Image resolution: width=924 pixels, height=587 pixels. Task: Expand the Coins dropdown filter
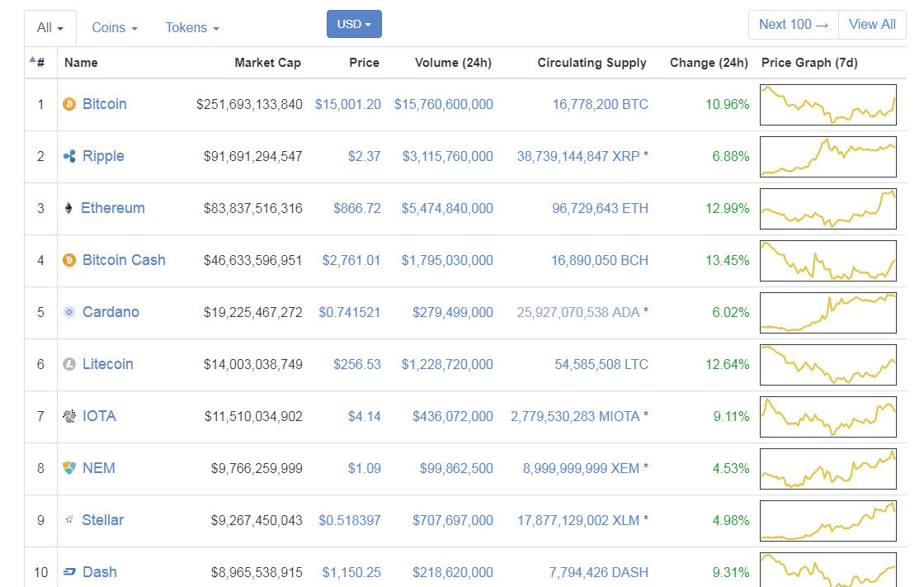114,28
